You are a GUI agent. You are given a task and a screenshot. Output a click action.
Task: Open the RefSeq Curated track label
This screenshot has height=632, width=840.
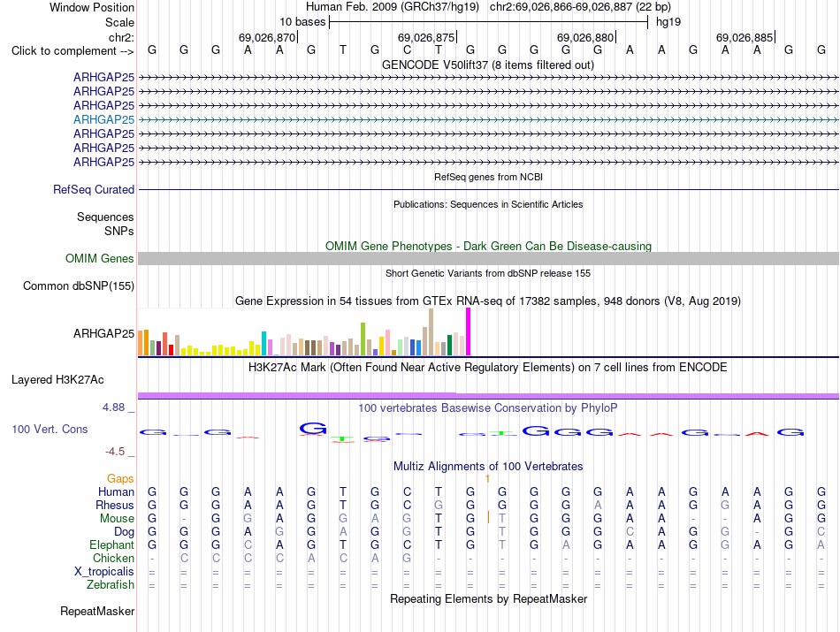pyautogui.click(x=94, y=189)
